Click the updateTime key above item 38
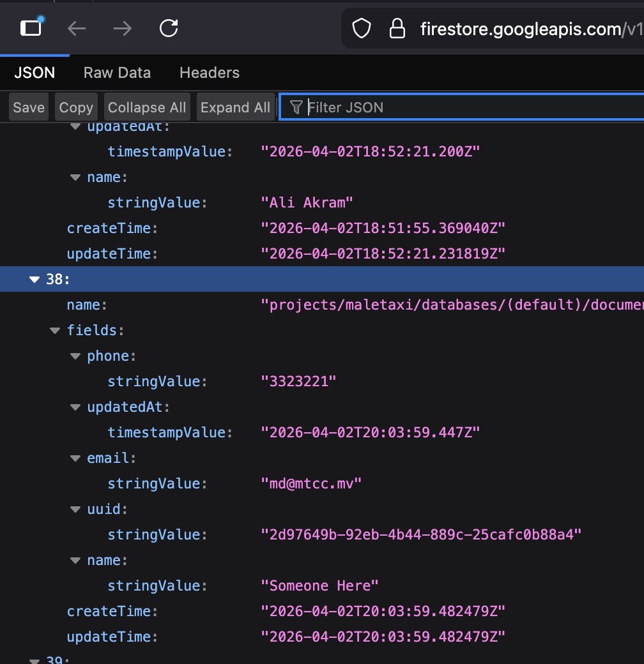This screenshot has width=644, height=664. pos(112,253)
